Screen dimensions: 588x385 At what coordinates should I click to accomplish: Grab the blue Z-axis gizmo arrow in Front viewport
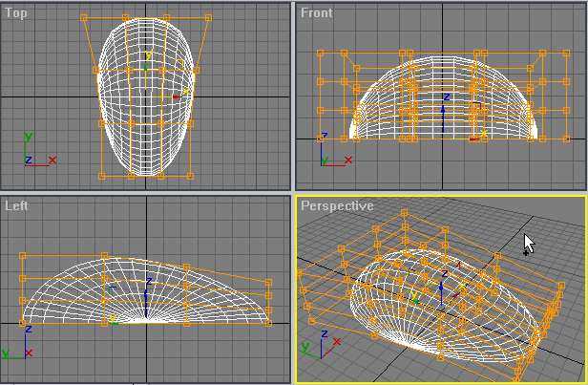pos(445,105)
